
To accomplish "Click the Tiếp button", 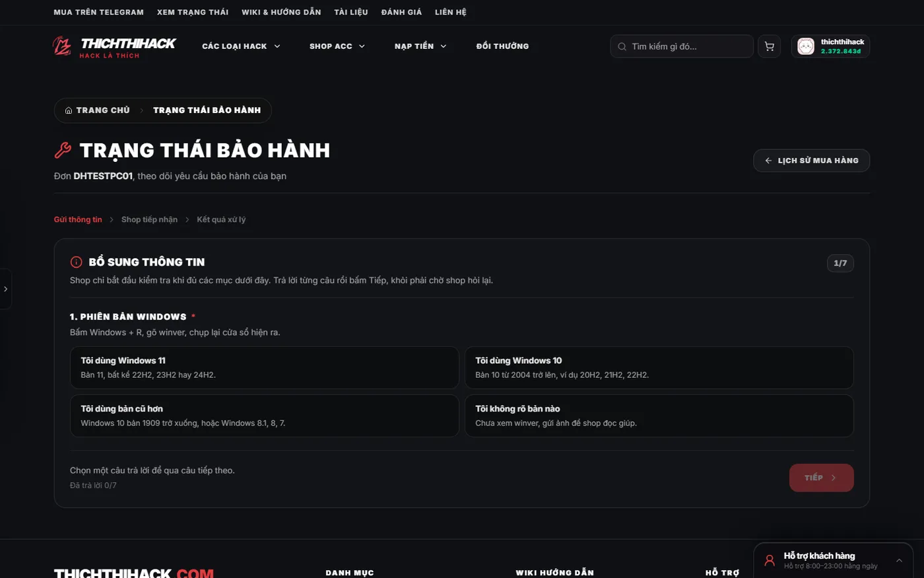I will (x=821, y=478).
